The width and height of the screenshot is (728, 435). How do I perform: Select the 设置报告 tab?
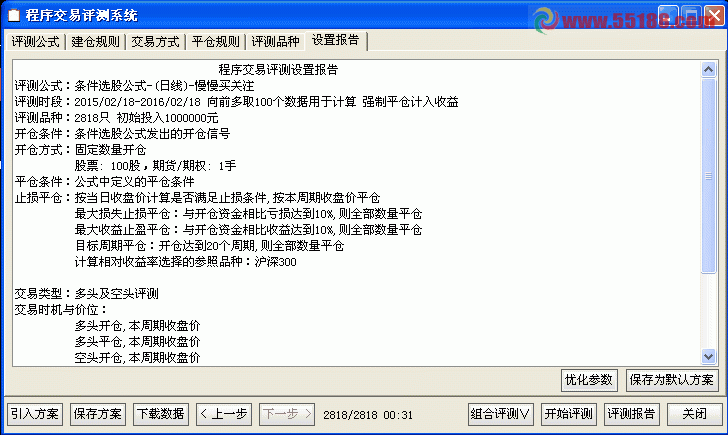336,40
